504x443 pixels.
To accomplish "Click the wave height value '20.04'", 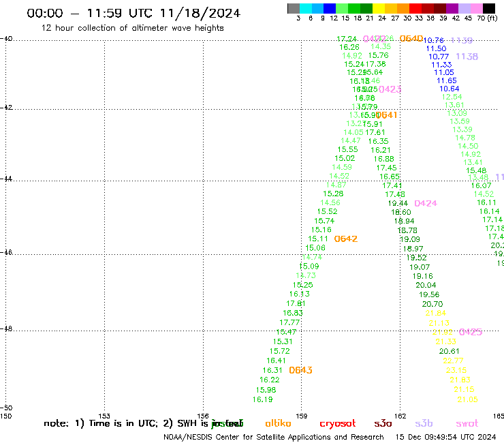I will point(426,285).
